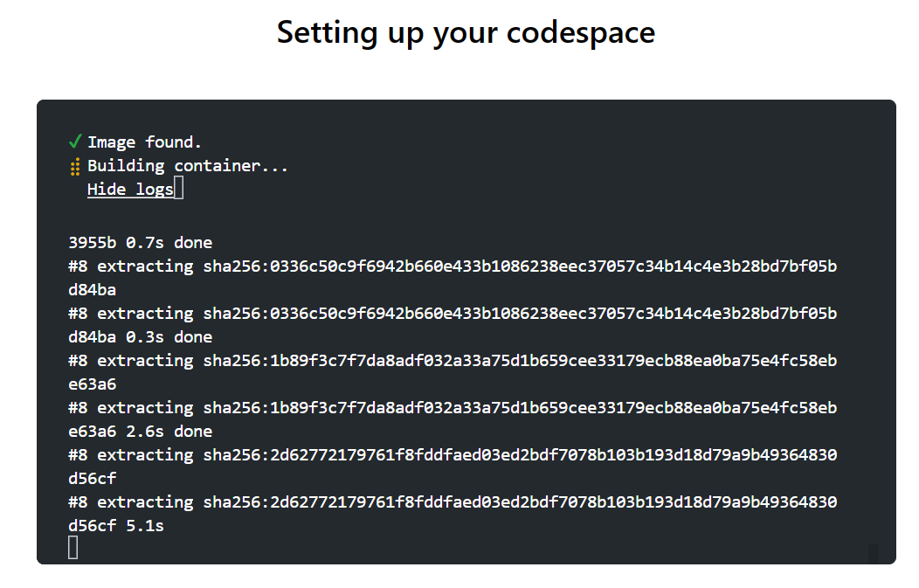Click the second sha256:2d627721 extracting log line
The image size is (919, 588).
pyautogui.click(x=453, y=502)
